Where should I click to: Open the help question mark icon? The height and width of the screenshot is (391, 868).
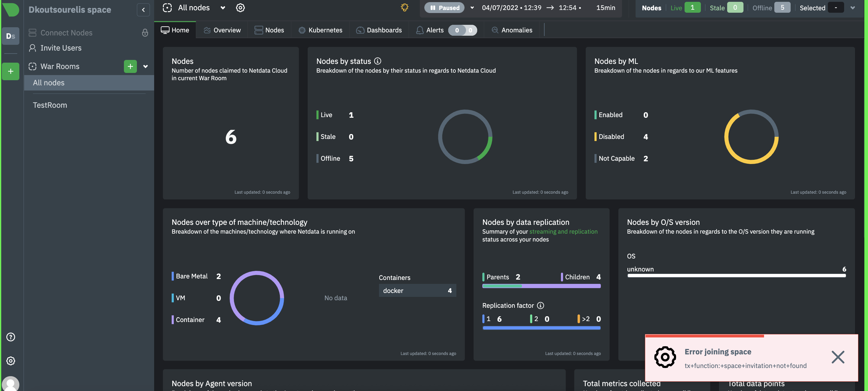coord(11,337)
